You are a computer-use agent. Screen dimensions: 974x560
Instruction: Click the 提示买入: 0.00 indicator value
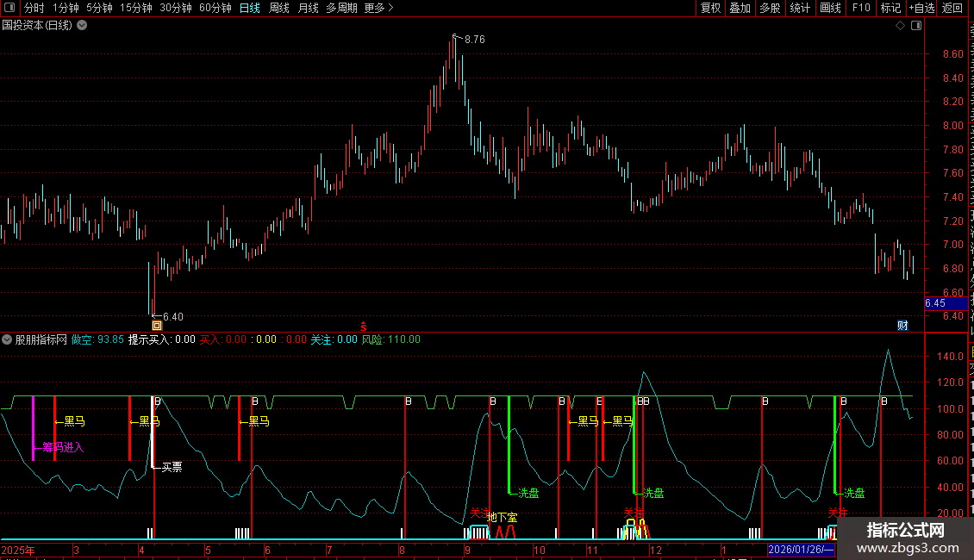161,339
